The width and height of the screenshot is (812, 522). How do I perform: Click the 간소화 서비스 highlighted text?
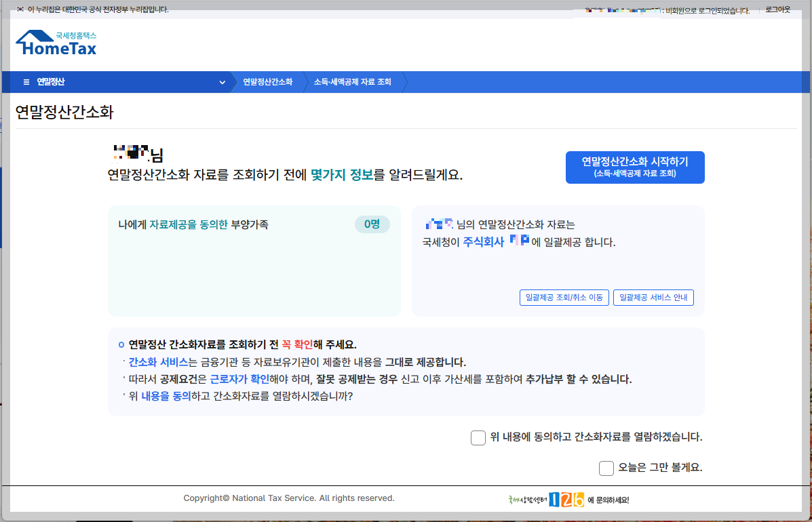(158, 362)
